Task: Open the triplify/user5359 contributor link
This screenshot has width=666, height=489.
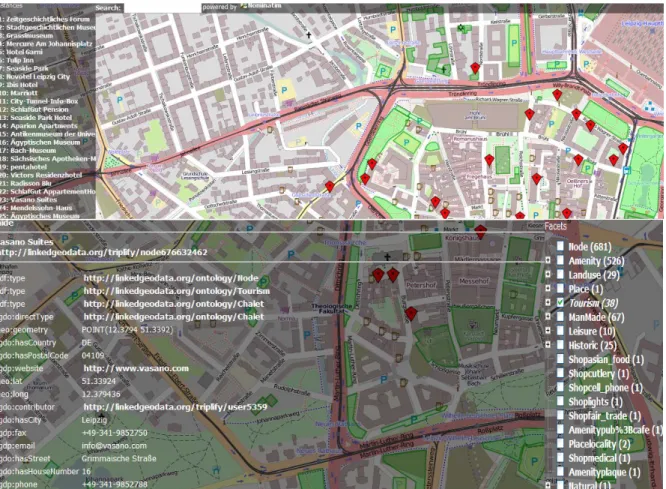Action: pos(175,407)
